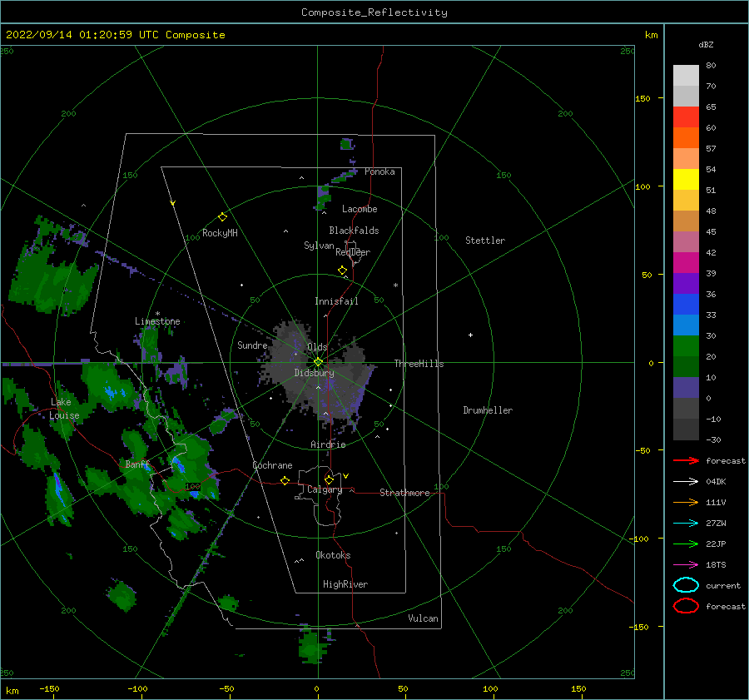Click the RedDeer label
Image resolution: width=749 pixels, height=700 pixels.
tap(353, 252)
